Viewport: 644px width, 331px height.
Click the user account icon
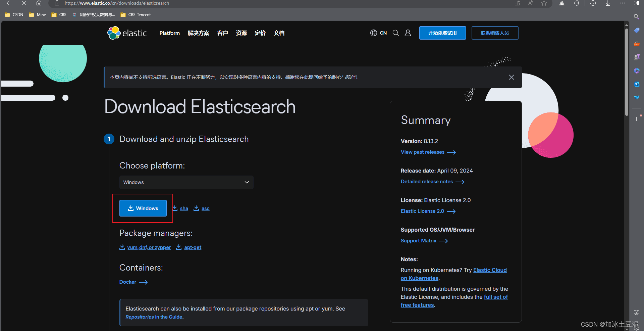pyautogui.click(x=408, y=33)
